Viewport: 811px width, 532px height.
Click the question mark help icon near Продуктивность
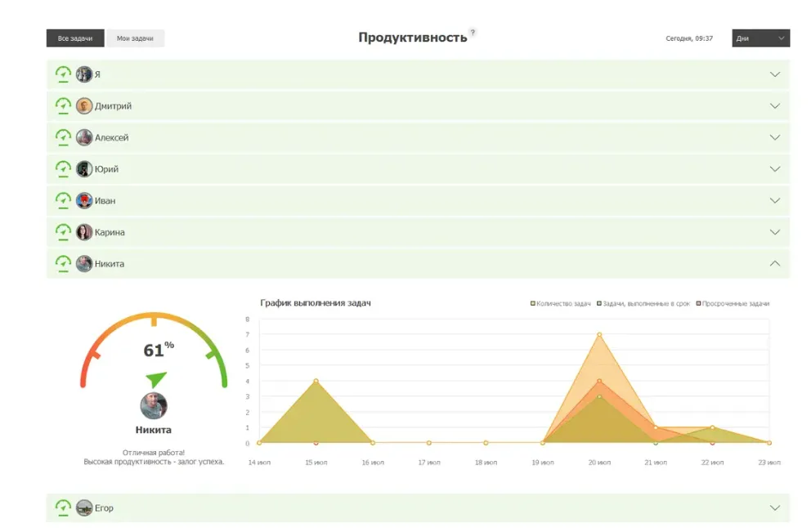click(x=473, y=33)
